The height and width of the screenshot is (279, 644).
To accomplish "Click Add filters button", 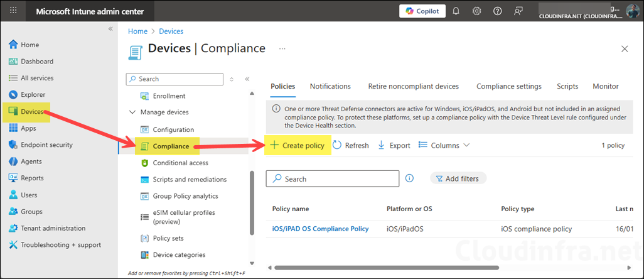I will [458, 178].
